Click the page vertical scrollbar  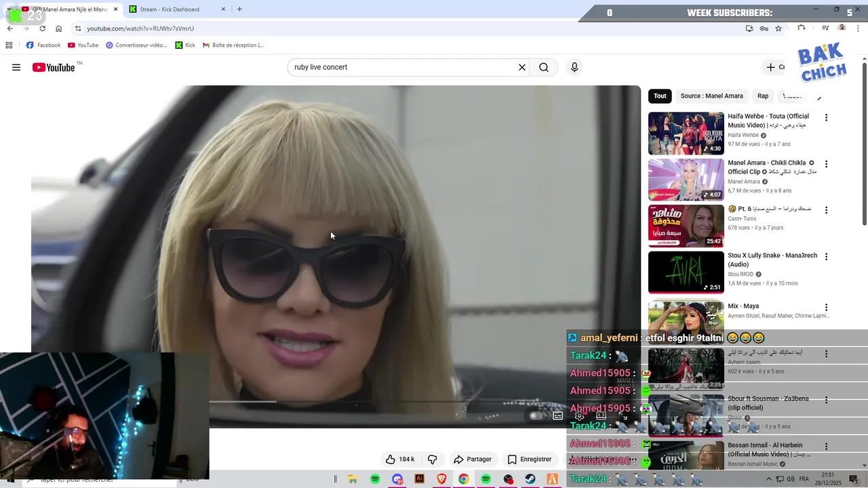click(x=864, y=142)
